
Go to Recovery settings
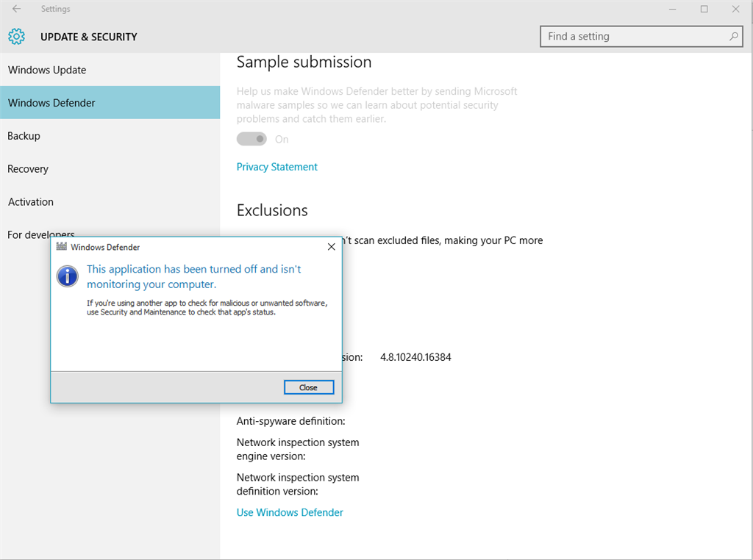click(110, 169)
